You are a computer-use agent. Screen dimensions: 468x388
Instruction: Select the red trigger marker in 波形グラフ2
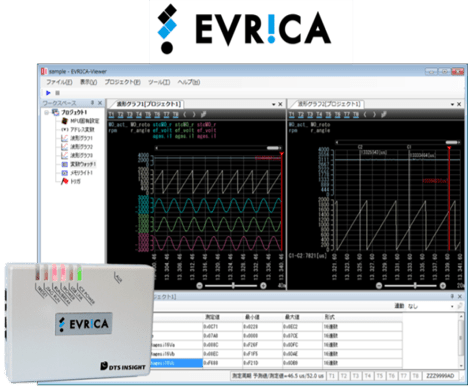(449, 148)
